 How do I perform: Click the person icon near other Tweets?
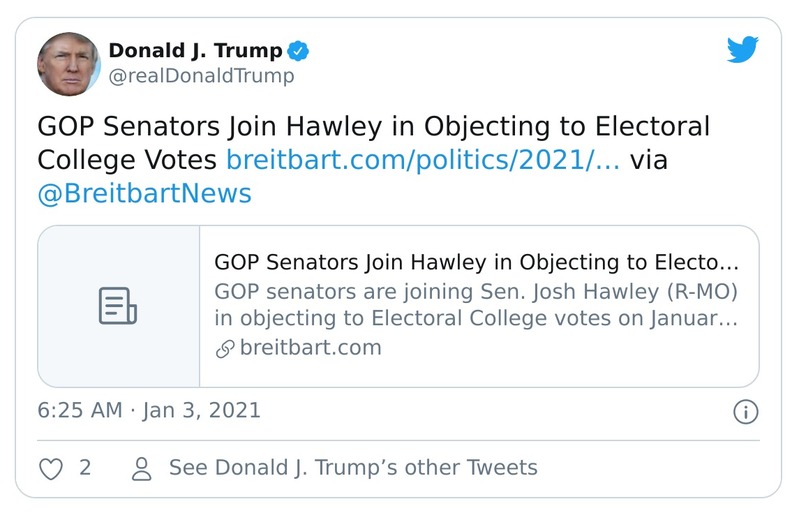[x=142, y=467]
